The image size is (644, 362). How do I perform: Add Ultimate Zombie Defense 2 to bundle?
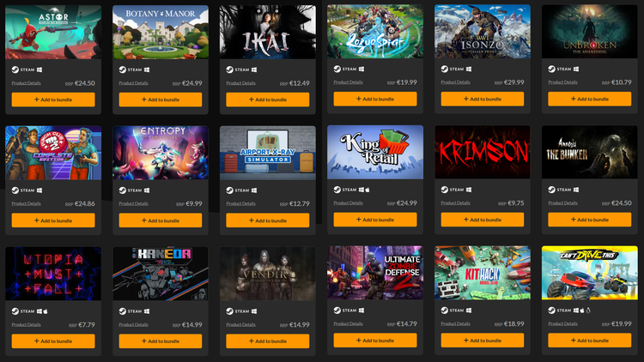coord(375,341)
